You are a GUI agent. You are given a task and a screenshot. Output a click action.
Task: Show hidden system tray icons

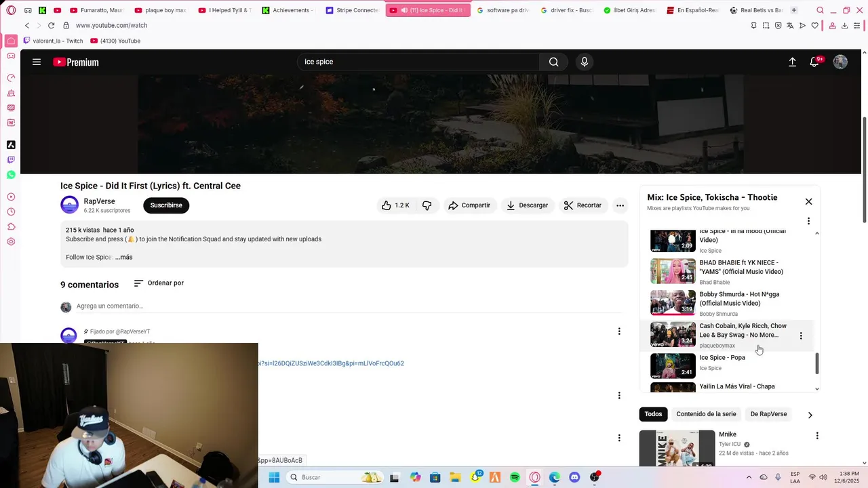pos(749,477)
